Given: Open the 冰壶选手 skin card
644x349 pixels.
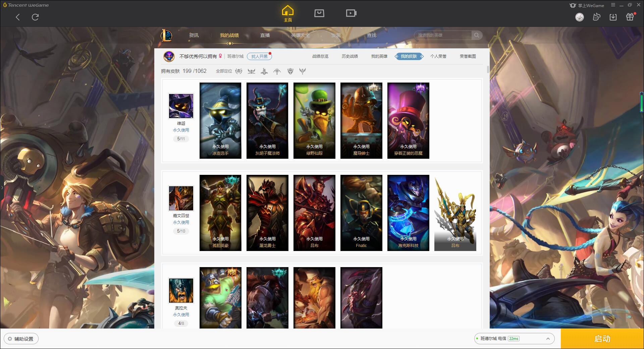Looking at the screenshot, I should pyautogui.click(x=220, y=120).
